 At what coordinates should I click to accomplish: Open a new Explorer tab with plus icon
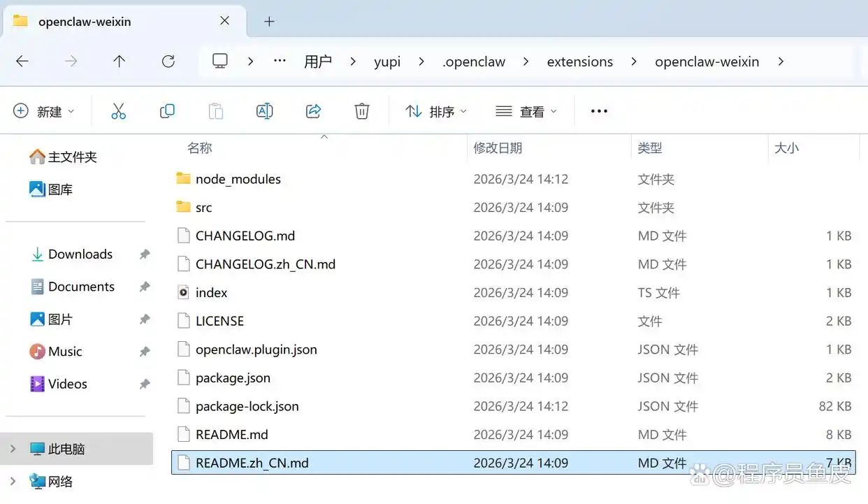click(269, 22)
